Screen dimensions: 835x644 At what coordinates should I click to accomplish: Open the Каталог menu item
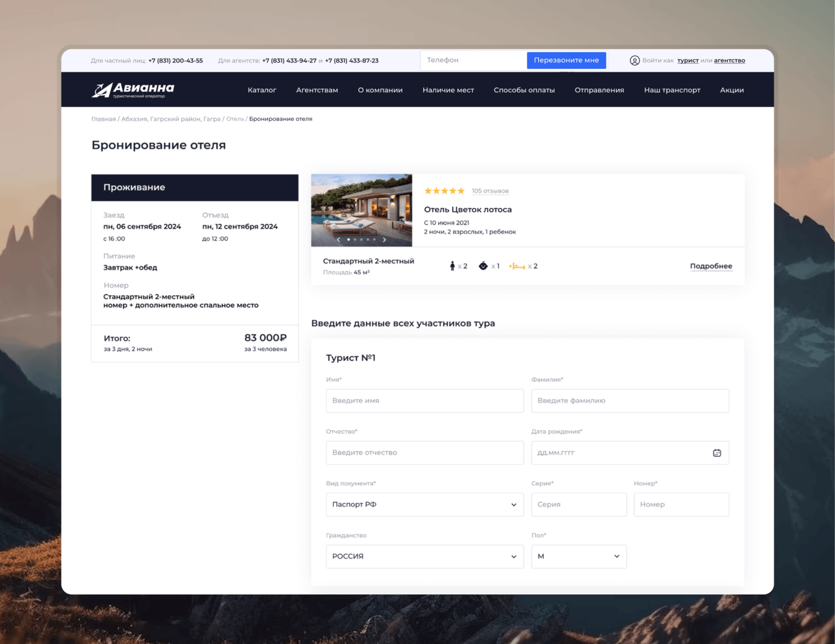pyautogui.click(x=262, y=90)
